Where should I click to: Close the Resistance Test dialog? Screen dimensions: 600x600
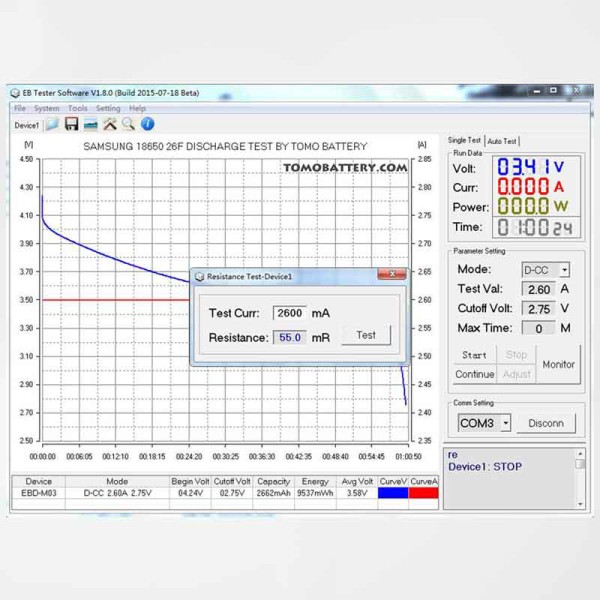tap(391, 275)
